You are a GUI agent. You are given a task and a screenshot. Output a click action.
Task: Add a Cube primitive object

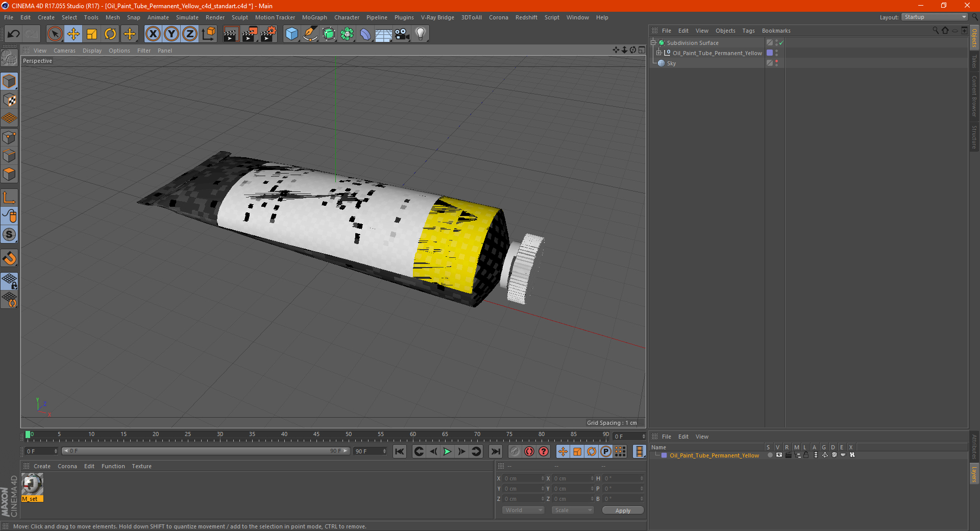[291, 34]
